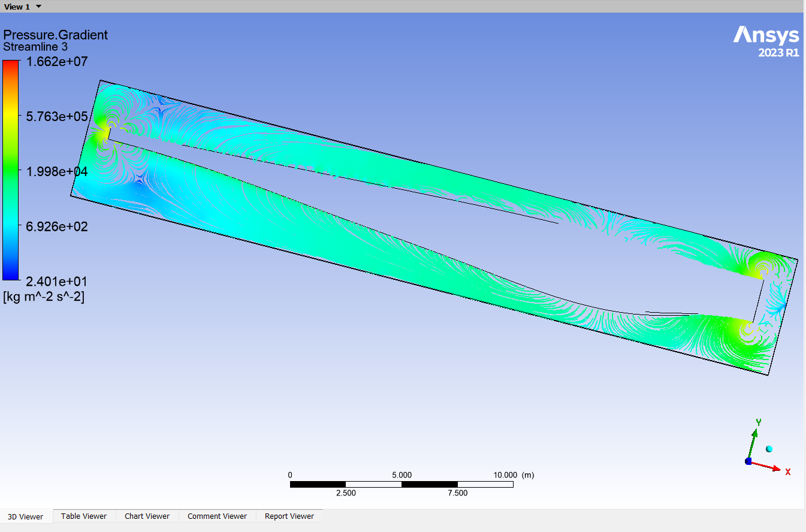Click the Ansys 2023 R1 logo
Viewport: 806px width, 532px height.
(766, 41)
